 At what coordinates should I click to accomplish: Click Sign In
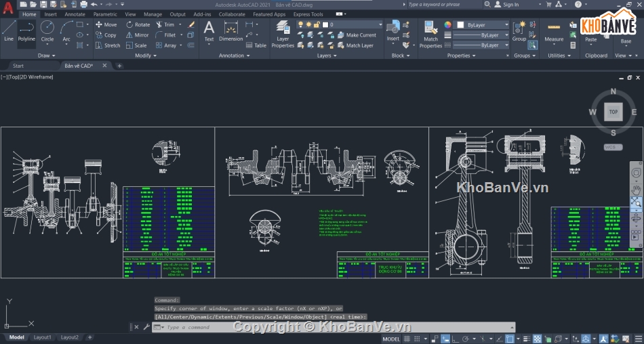507,5
